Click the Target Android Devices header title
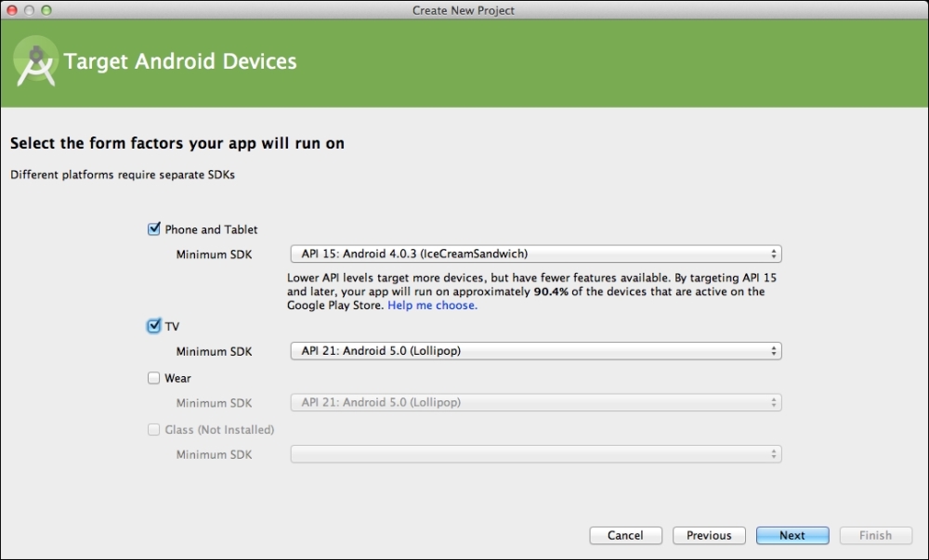 [180, 62]
